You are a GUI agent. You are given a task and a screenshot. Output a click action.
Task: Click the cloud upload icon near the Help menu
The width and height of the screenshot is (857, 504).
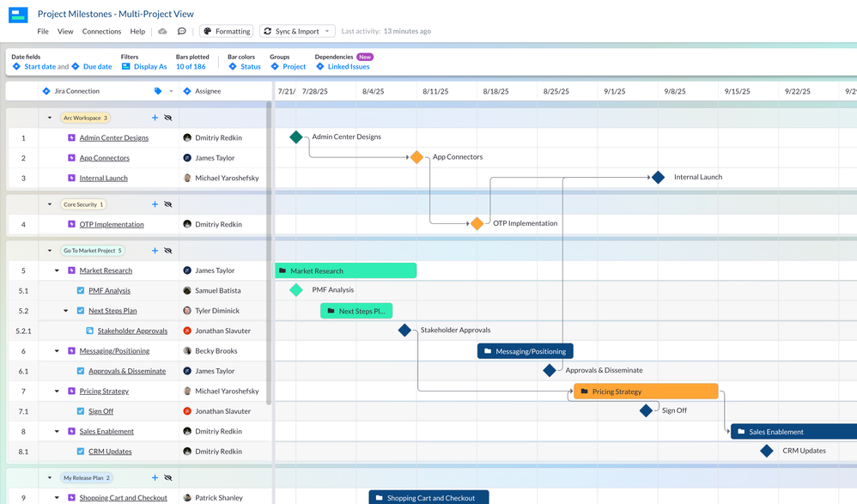pos(161,31)
